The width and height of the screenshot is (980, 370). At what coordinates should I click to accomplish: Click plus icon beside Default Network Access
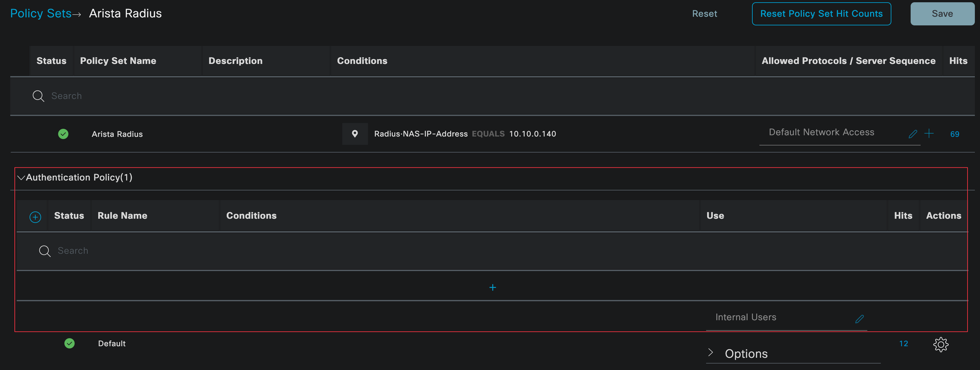tap(929, 134)
